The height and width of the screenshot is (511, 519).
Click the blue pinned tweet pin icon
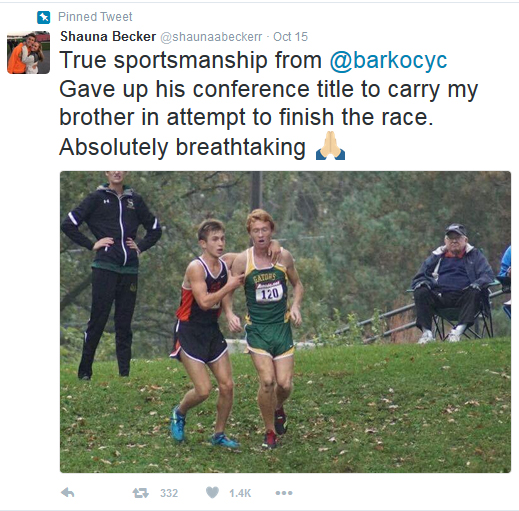(43, 17)
